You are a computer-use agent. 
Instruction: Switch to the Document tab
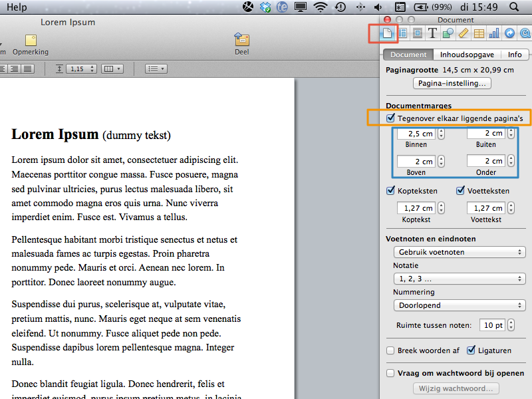tap(408, 55)
